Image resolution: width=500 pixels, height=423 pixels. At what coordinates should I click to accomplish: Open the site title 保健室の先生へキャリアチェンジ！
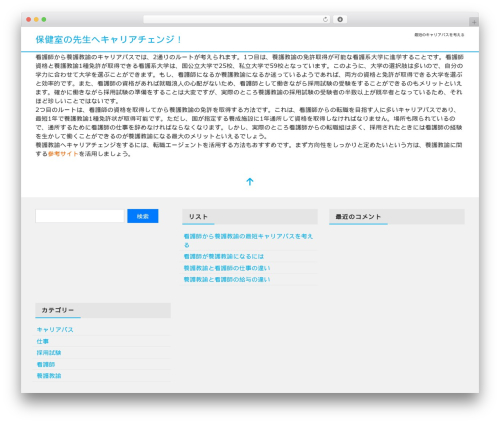(x=109, y=40)
